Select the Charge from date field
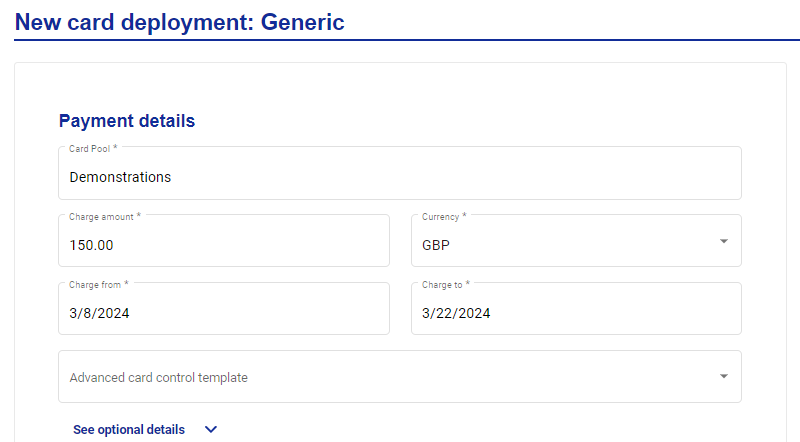800x442 pixels. point(224,308)
